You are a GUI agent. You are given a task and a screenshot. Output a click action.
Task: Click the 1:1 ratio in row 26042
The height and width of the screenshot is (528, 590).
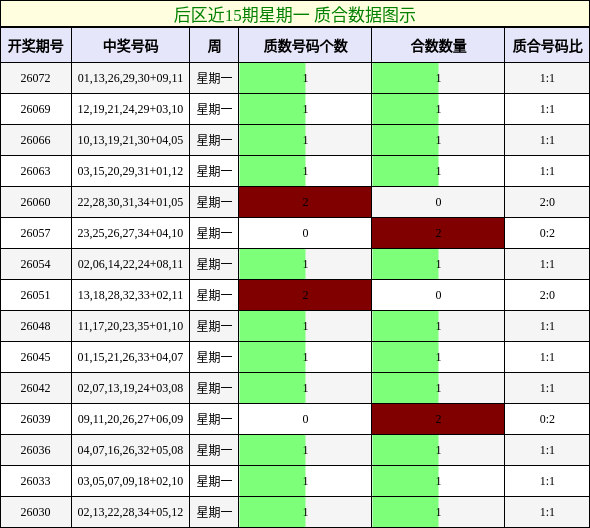pyautogui.click(x=547, y=388)
